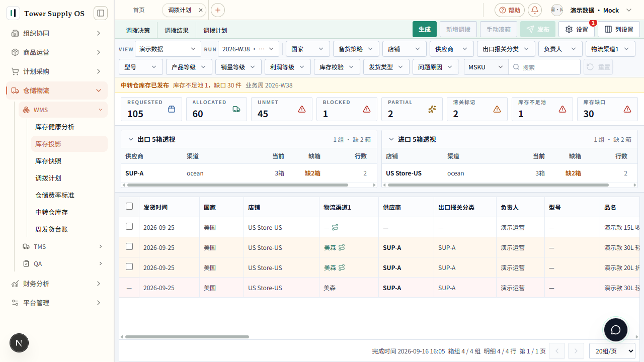The width and height of the screenshot is (644, 362).
Task: Check the 演示款 30L row with 美森 route icon
Action: (x=129, y=246)
